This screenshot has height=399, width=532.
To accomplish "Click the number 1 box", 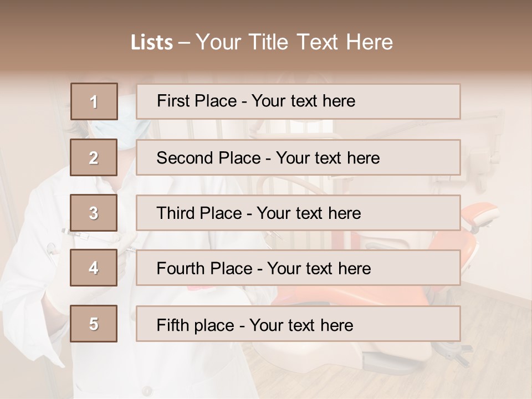I will pyautogui.click(x=94, y=101).
